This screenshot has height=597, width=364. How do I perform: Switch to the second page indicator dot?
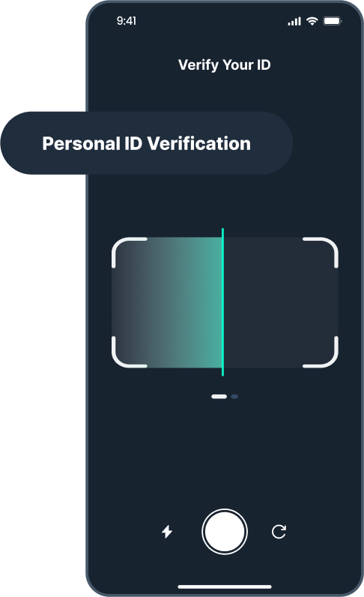(234, 396)
